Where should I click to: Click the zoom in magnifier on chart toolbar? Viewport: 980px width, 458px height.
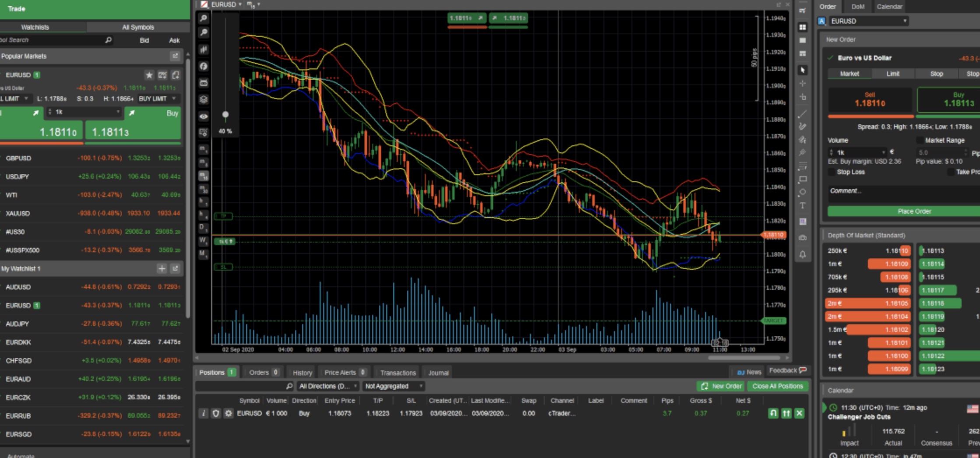click(x=204, y=18)
